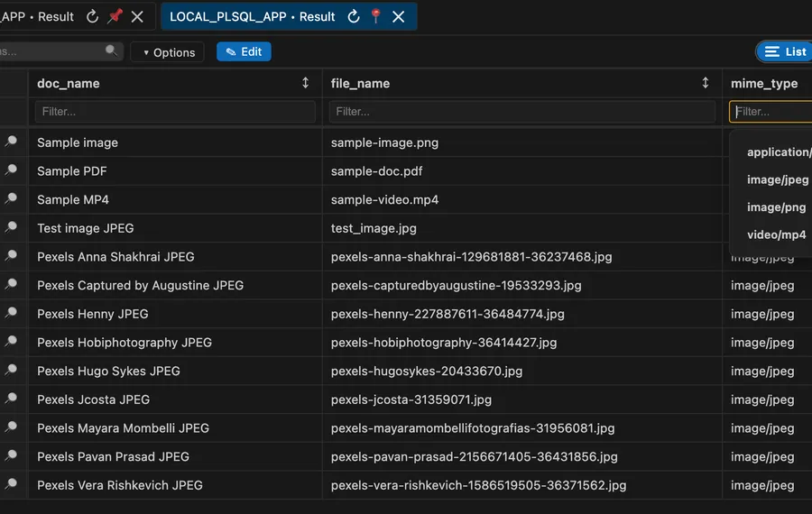Click pexels-hugosykes-20433670.jpg cell
Viewport: 812px width, 514px height.
point(522,371)
